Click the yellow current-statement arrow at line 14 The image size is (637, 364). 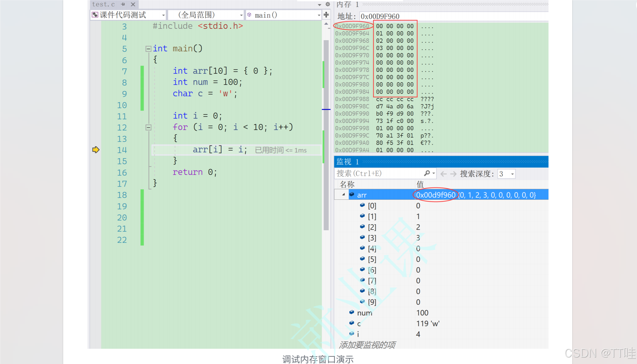point(96,150)
